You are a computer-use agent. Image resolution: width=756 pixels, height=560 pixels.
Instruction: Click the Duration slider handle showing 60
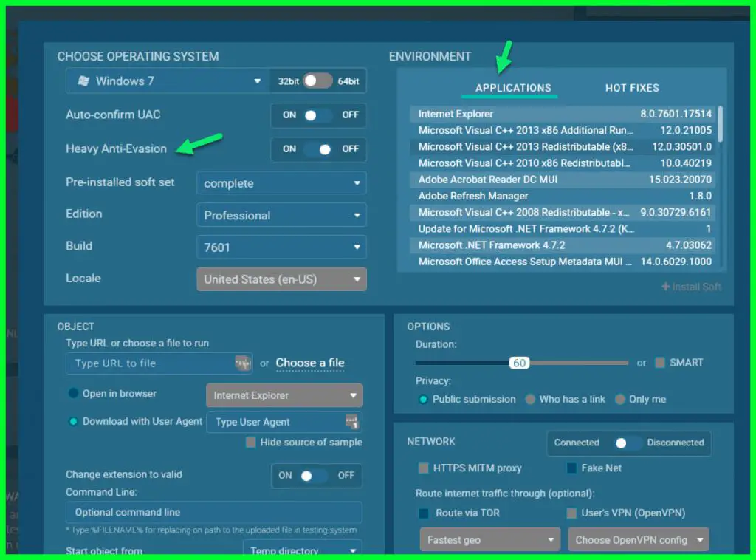point(519,363)
